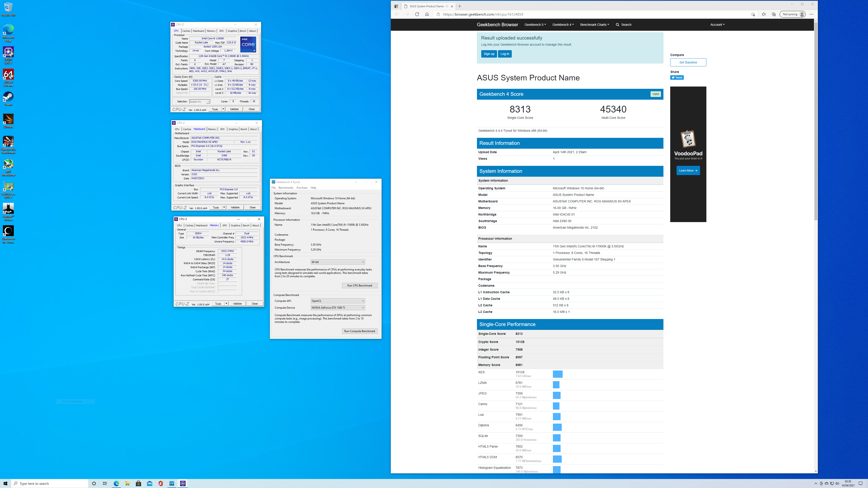This screenshot has height=488, width=868.
Task: Switch to Caches tab in top CPU-Z window
Action: (x=186, y=31)
